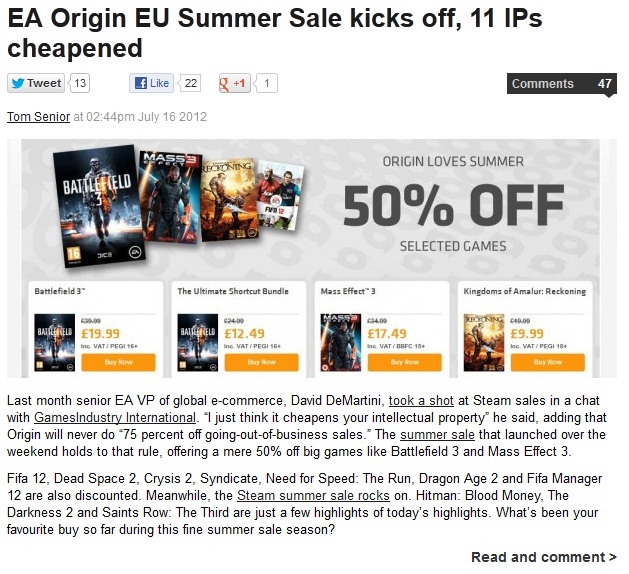Image resolution: width=629 pixels, height=574 pixels.
Task: Click the Twitter Tweet button
Action: [x=36, y=83]
